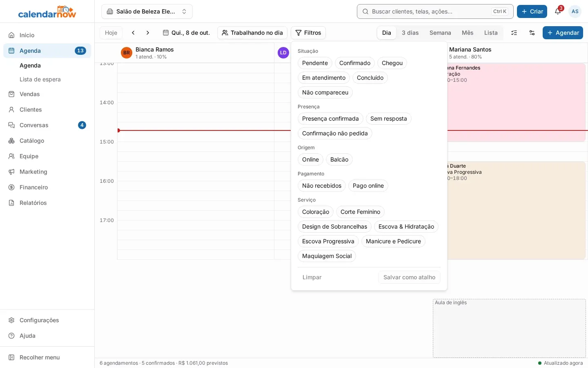The image size is (588, 368).
Task: Open the Trabalhando no dia dropdown
Action: coord(252,33)
